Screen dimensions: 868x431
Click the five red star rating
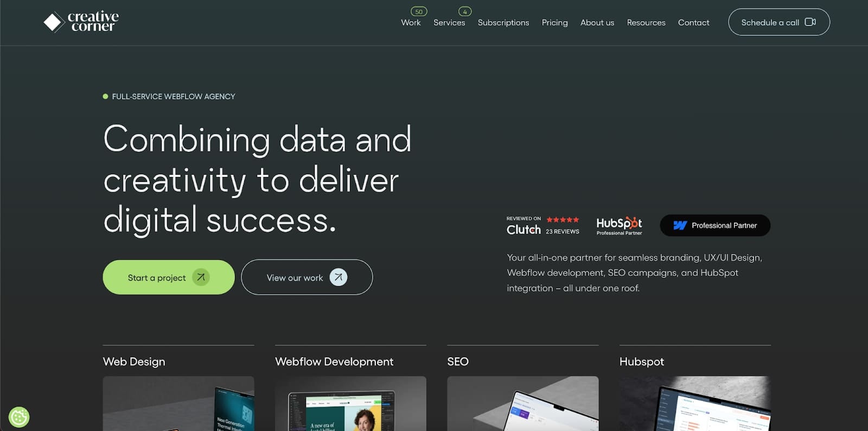click(x=563, y=220)
